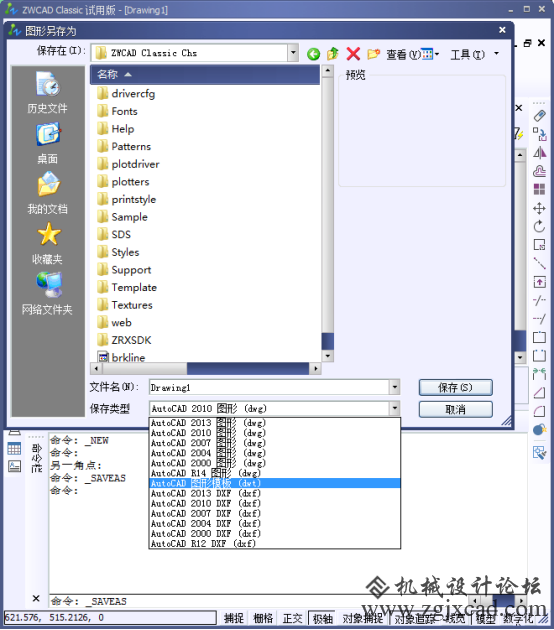Click the 取消 Cancel button
The image size is (554, 630).
pos(456,409)
